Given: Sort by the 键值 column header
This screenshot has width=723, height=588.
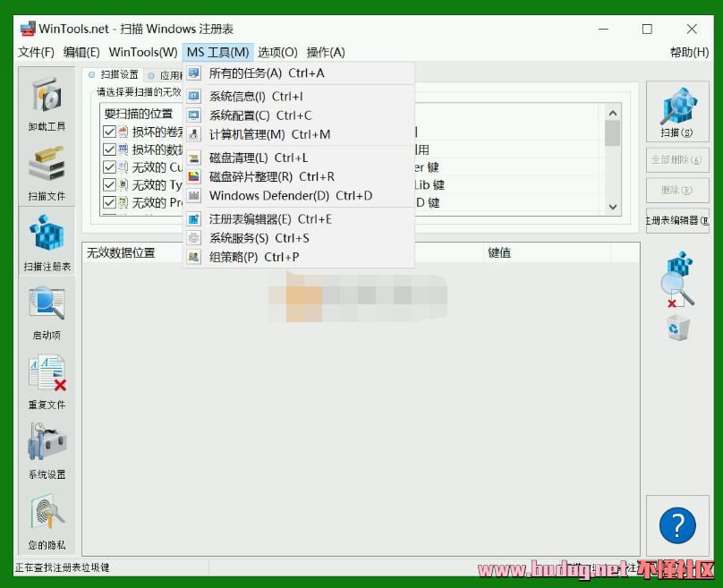Looking at the screenshot, I should 548,252.
